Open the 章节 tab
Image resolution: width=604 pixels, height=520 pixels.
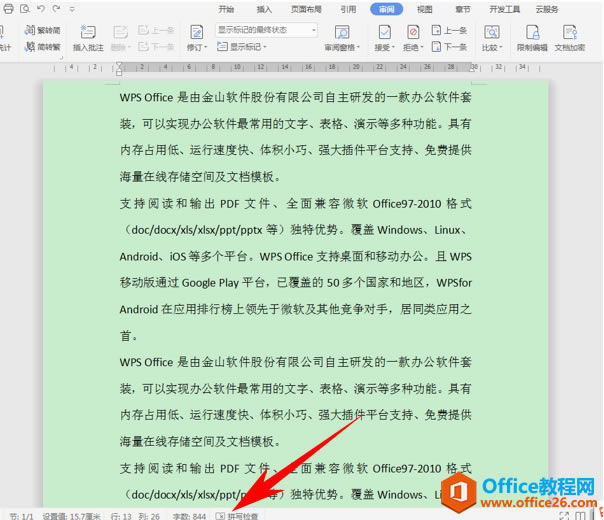click(x=463, y=9)
